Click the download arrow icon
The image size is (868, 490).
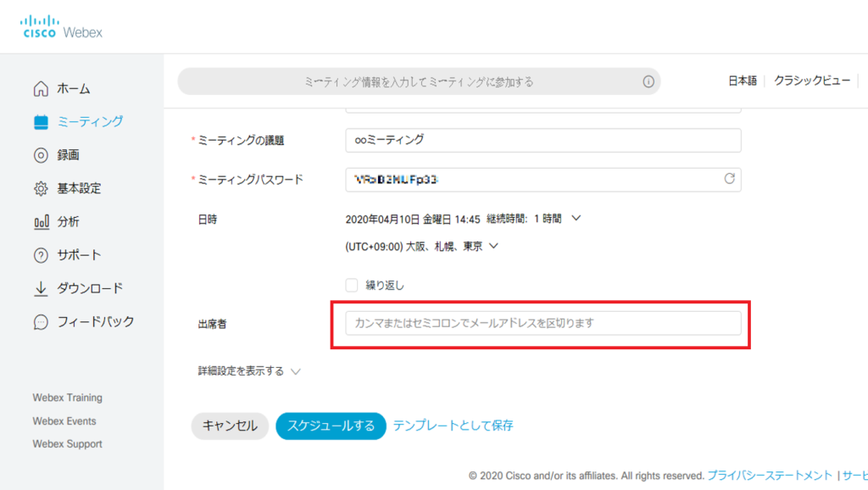tap(41, 288)
